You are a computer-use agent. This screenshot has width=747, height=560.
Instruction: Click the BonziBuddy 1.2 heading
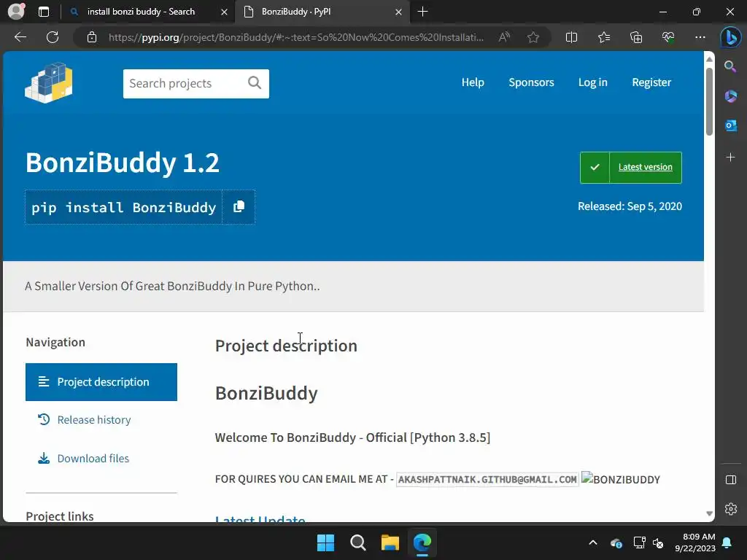(x=123, y=163)
